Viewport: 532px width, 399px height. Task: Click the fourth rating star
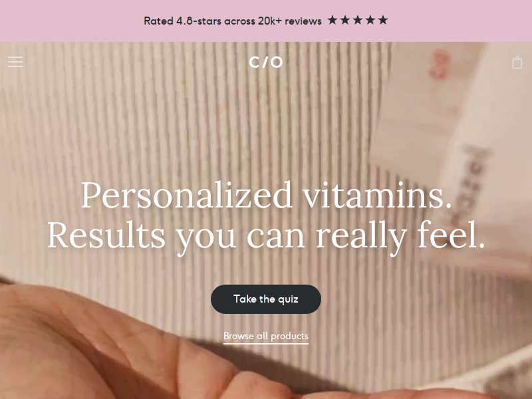(x=370, y=21)
